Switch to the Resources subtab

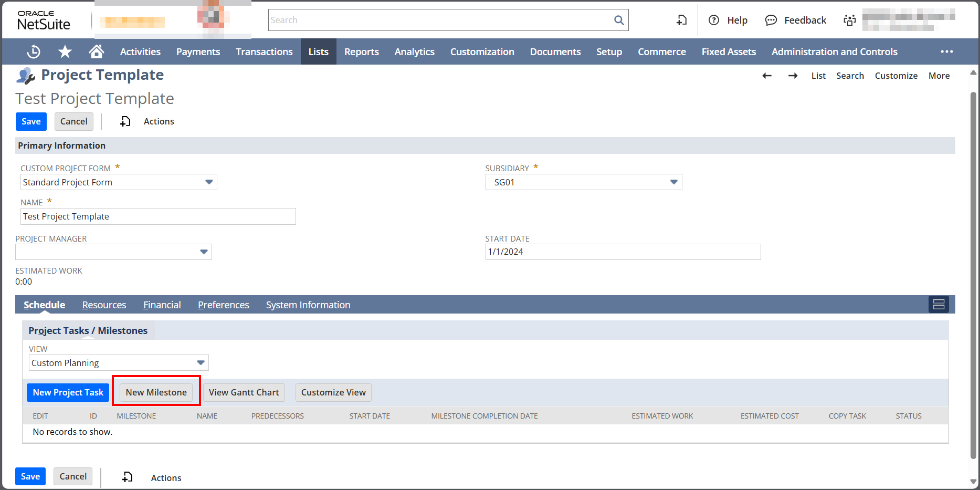tap(104, 305)
